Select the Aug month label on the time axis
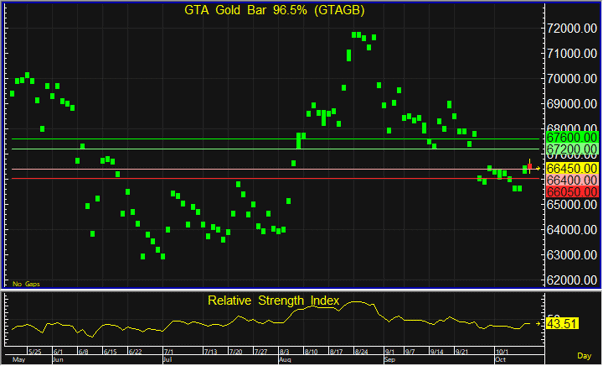Screen dimensions: 603x366 (x=285, y=359)
